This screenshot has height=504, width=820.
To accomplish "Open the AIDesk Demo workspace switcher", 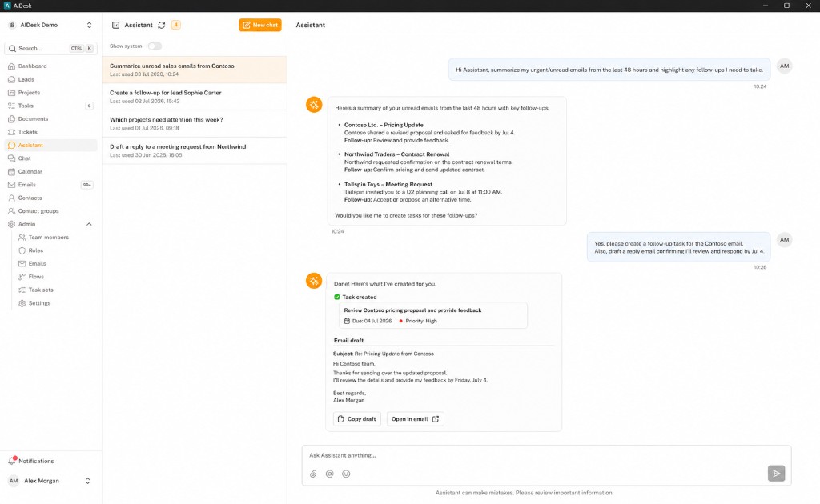I will pos(50,25).
